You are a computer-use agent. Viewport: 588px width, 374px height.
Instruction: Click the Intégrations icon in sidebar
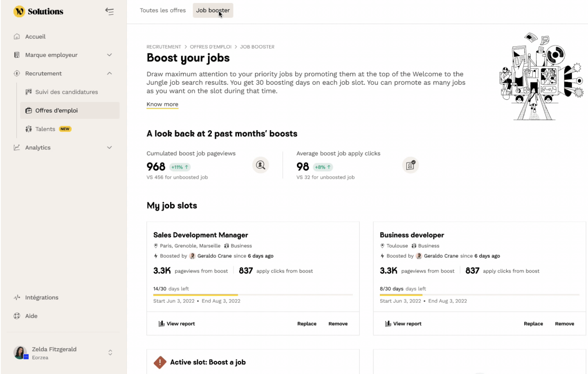(17, 297)
